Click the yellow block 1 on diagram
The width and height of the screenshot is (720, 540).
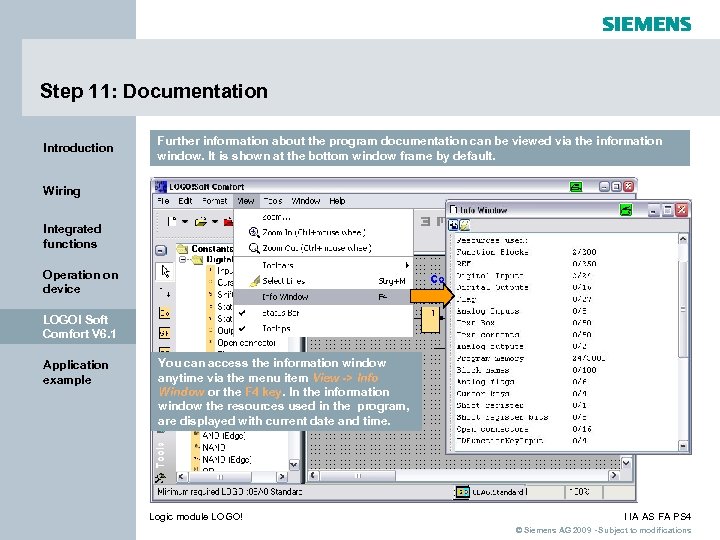coord(430,320)
